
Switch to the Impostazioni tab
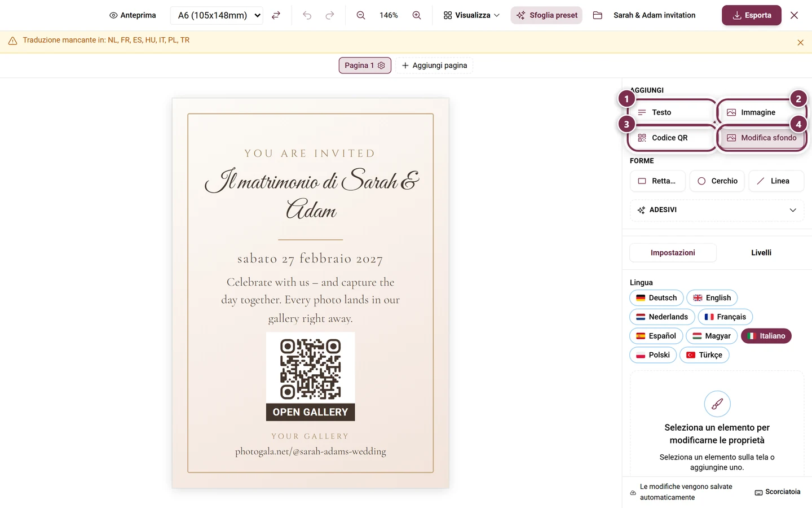tap(673, 253)
